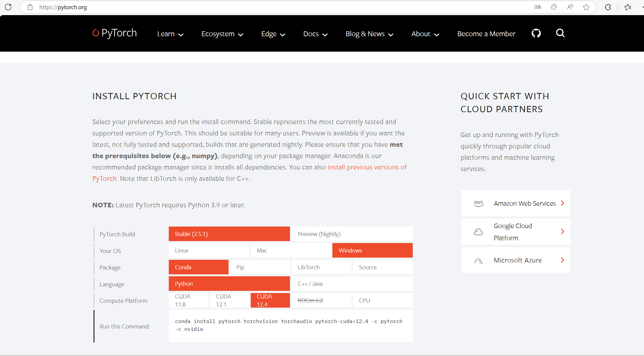The width and height of the screenshot is (644, 356).
Task: Open the GitHub icon in navbar
Action: (536, 33)
